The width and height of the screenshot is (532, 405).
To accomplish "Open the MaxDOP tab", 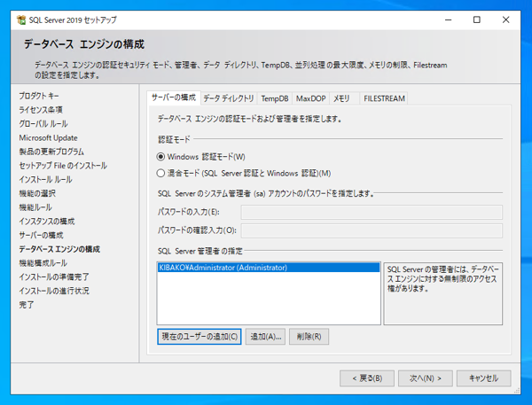I will 310,98.
